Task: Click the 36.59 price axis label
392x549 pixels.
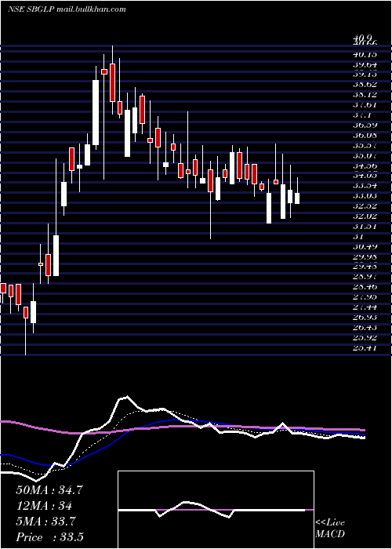Action: (365, 125)
